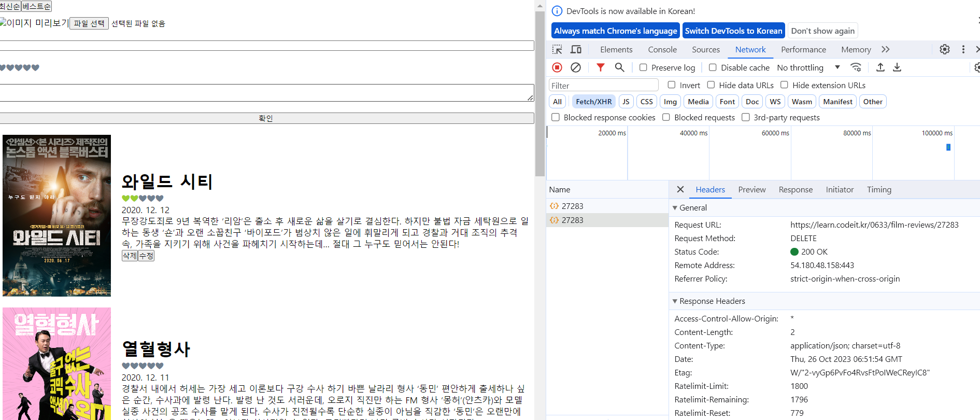Click 수정 button for 와일드 시티
This screenshot has width=980, height=420.
click(x=146, y=256)
